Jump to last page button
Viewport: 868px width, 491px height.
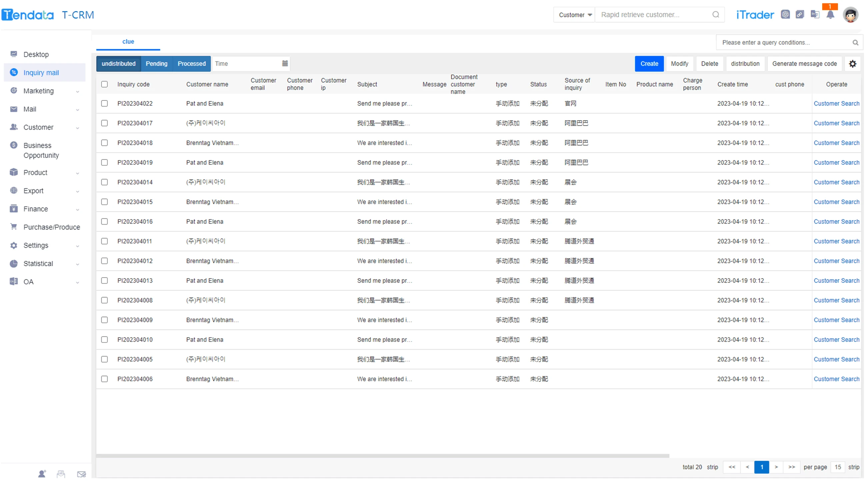[792, 467]
